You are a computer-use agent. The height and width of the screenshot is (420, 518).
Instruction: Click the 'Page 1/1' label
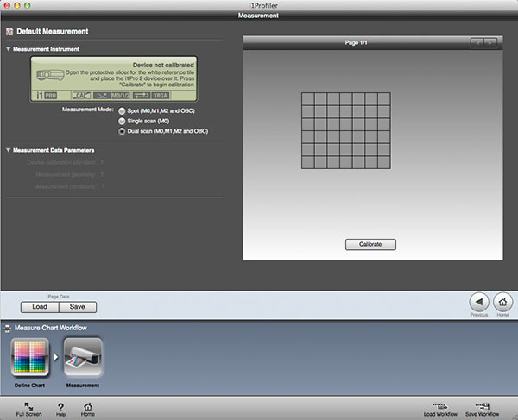[x=356, y=43]
